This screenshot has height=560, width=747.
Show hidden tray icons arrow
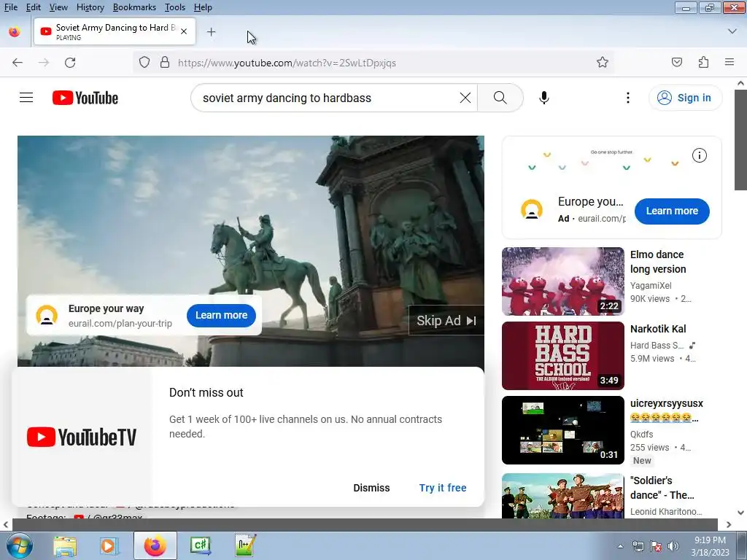(x=620, y=546)
